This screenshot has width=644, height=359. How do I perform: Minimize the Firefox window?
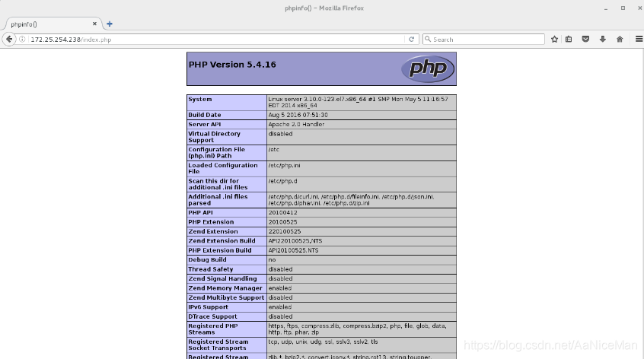[x=605, y=8]
